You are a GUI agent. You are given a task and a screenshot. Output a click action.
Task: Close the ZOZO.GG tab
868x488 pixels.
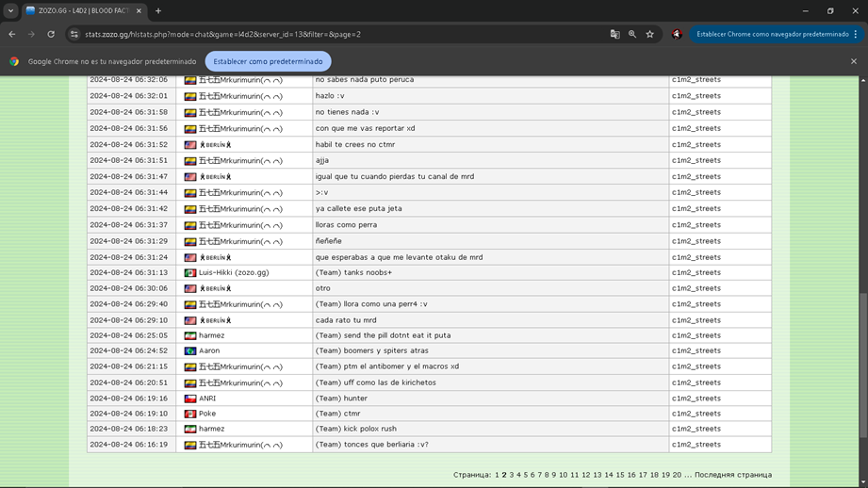(139, 11)
